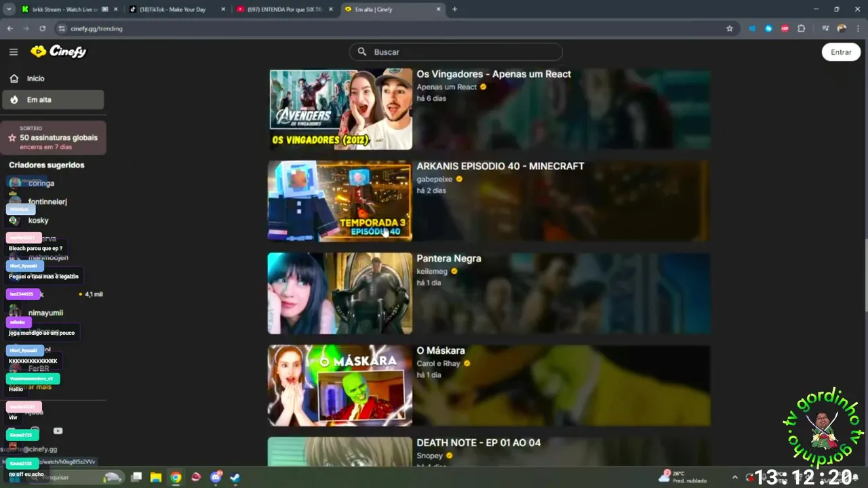Click verified badge next to gabepeixe

(x=459, y=179)
